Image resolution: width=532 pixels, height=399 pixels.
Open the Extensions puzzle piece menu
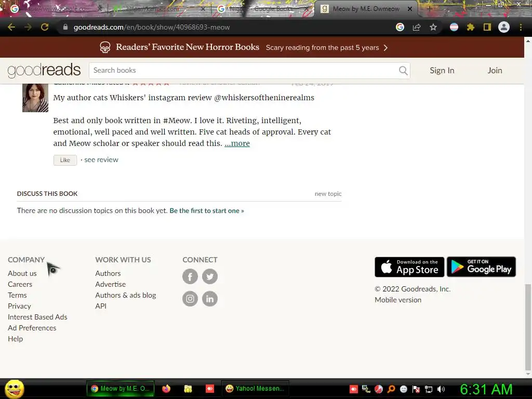471,27
